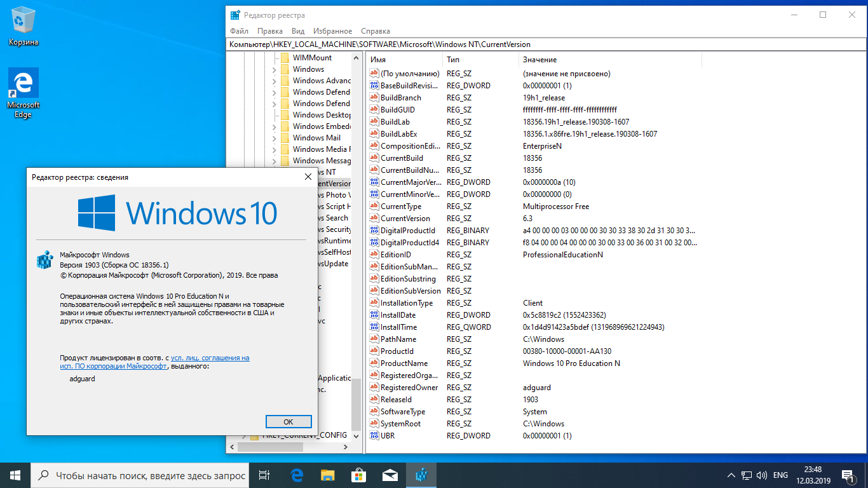
Task: Open the усл. лиц. соглашения license link
Action: (x=210, y=358)
